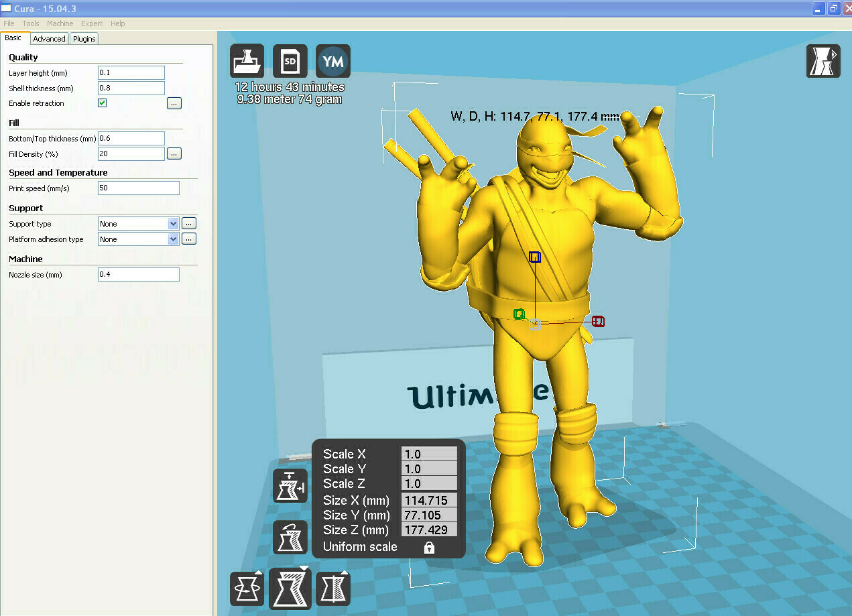The height and width of the screenshot is (616, 852).
Task: Open the view mode selector
Action: (823, 60)
